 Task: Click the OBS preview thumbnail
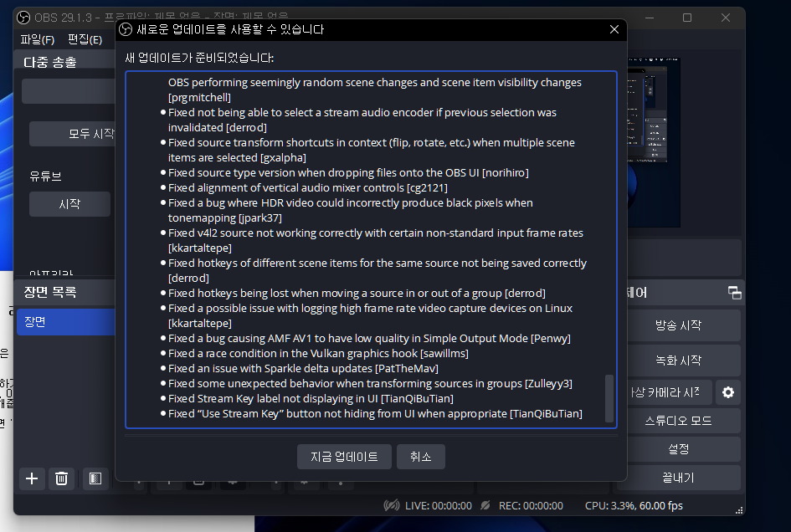click(654, 142)
